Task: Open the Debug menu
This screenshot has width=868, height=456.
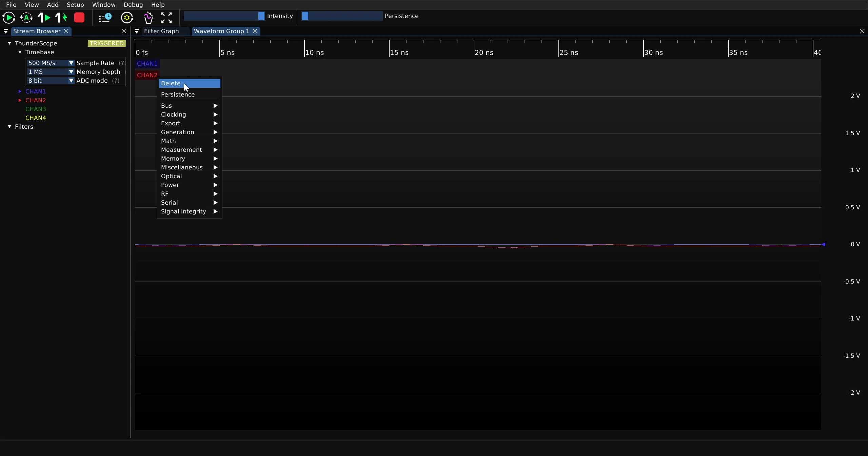Action: point(133,5)
